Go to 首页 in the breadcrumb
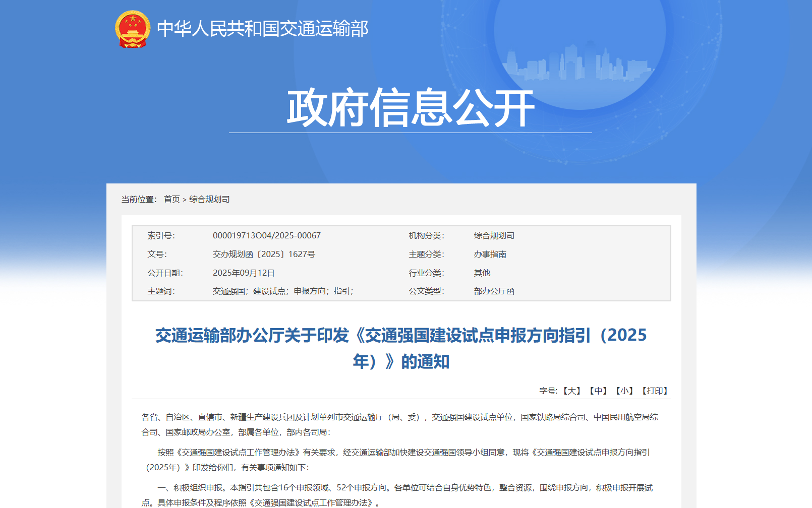This screenshot has width=812, height=508. [171, 200]
